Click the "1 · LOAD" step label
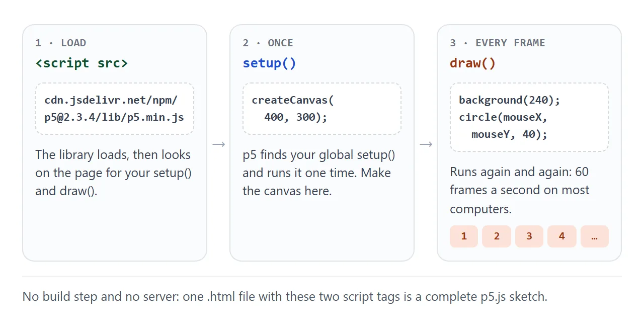Screen dimensions: 644x331 [x=60, y=43]
